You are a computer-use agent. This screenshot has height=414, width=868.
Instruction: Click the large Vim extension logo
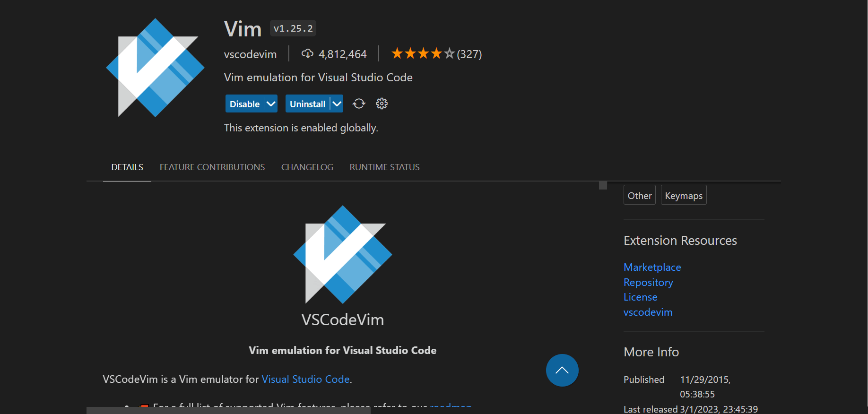point(155,68)
